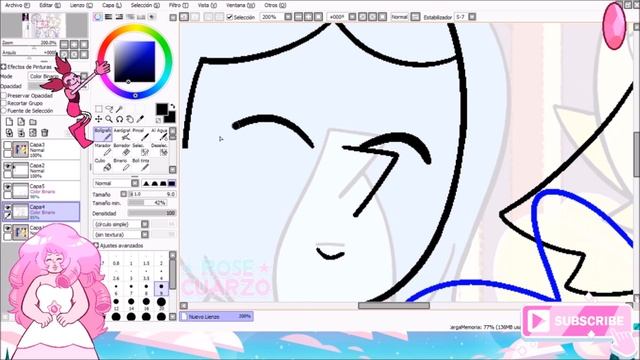Open the Editar menu

pyautogui.click(x=50, y=5)
